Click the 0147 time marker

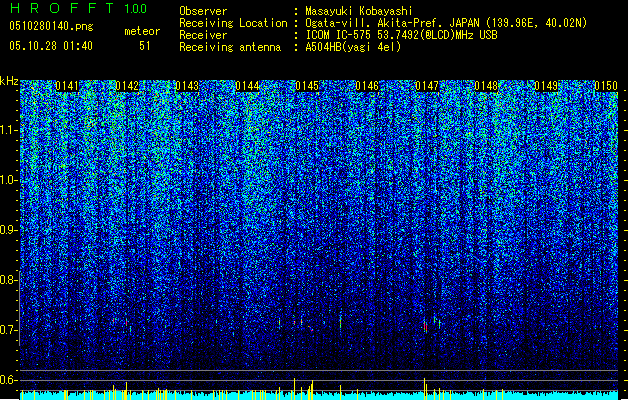(427, 86)
